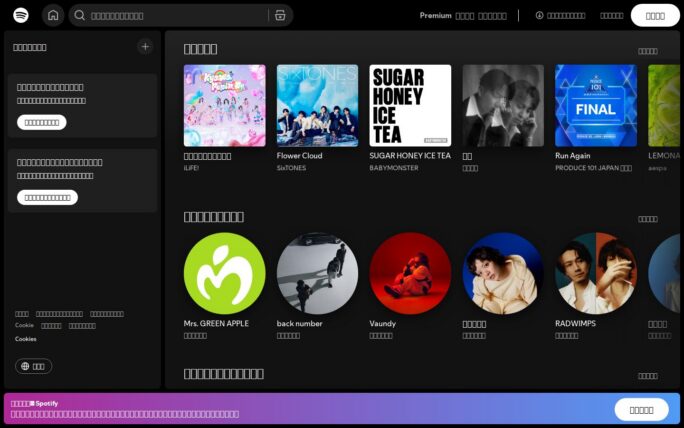Click the Mrs. GREEN APPLE name text
Viewport: 684px width, 428px height.
pyautogui.click(x=216, y=324)
